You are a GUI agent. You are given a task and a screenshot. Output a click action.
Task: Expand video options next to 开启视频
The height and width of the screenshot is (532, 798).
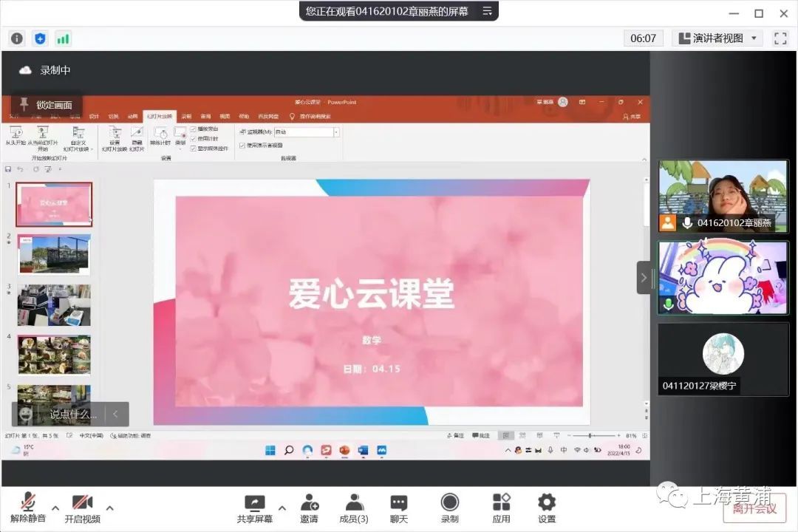[x=110, y=508]
